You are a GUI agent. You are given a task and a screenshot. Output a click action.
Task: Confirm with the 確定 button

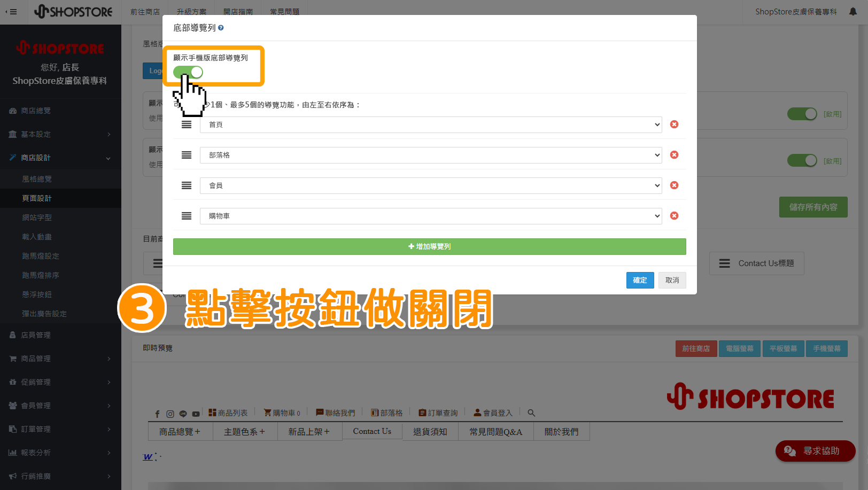[640, 280]
